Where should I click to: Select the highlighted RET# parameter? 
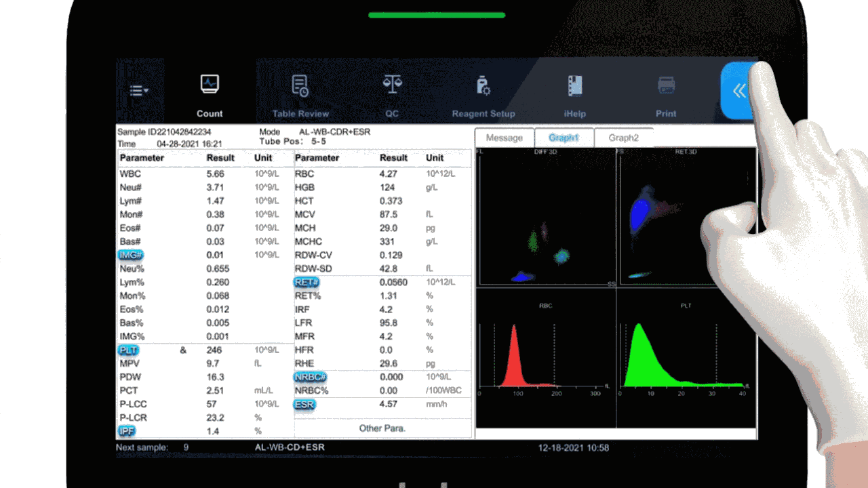click(x=307, y=282)
